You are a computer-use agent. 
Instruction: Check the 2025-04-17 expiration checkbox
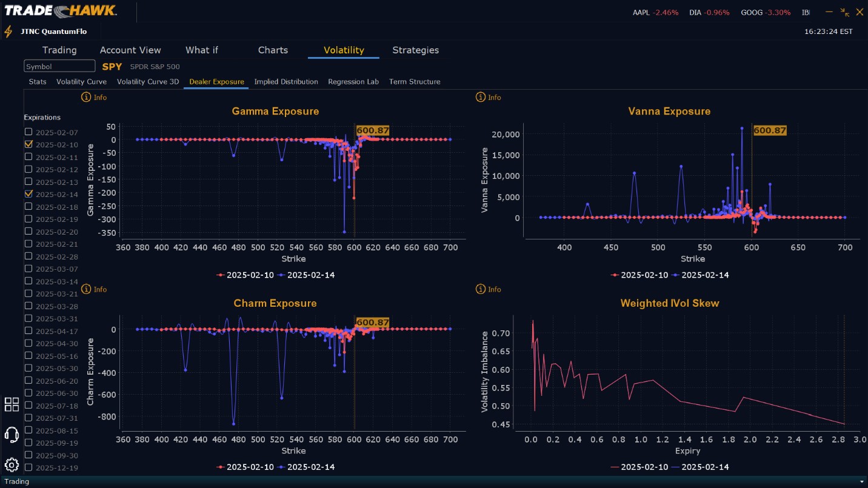[x=28, y=331]
